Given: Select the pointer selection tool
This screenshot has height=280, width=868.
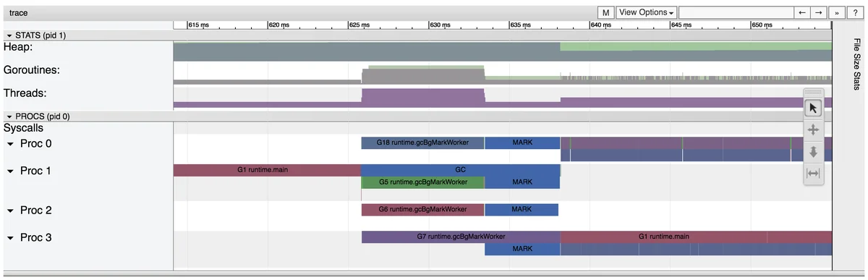Looking at the screenshot, I should coord(813,109).
